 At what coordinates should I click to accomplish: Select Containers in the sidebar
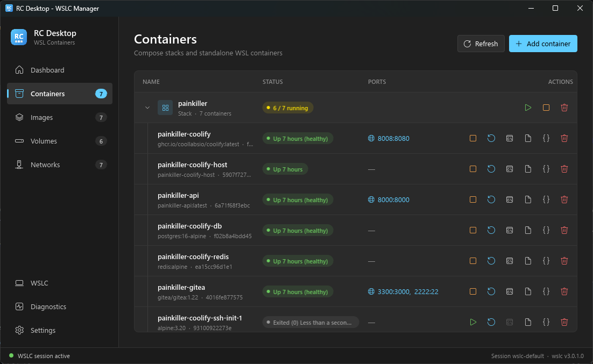(60, 94)
